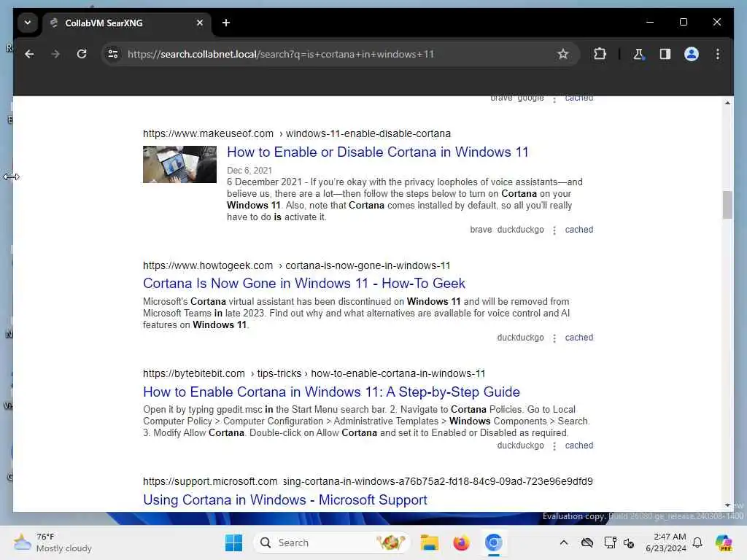Click the taskbar Search box

coord(332,542)
